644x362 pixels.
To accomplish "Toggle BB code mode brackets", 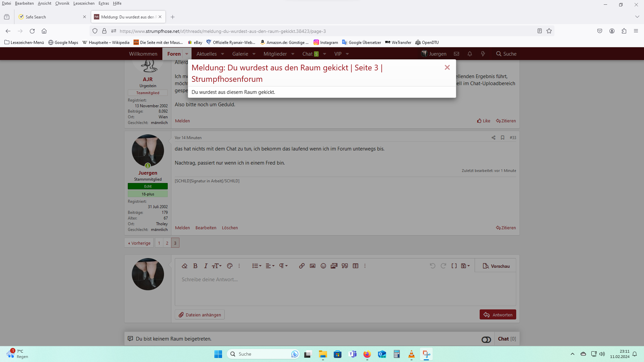I will (454, 266).
